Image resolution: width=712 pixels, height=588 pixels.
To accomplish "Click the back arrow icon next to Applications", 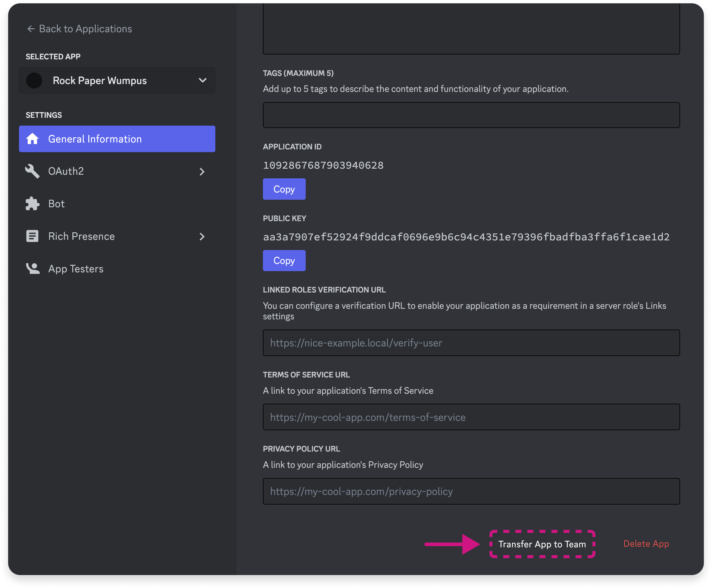I will click(x=31, y=29).
